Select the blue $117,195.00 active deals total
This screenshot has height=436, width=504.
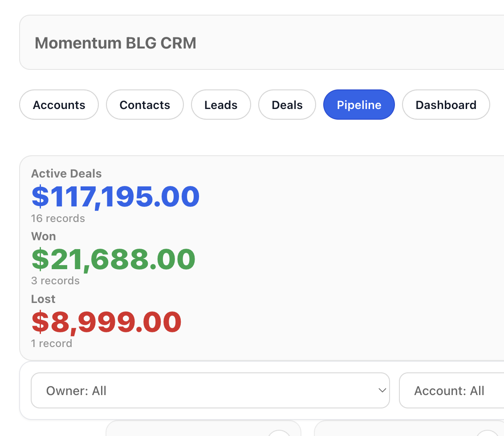(115, 196)
